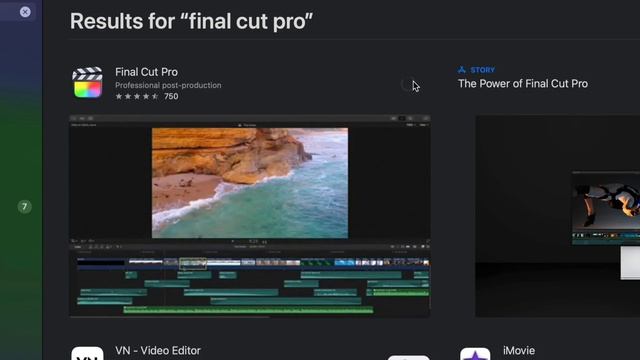Click the loading download spinner for Final Cut Pro
640x360 pixels.
point(408,84)
